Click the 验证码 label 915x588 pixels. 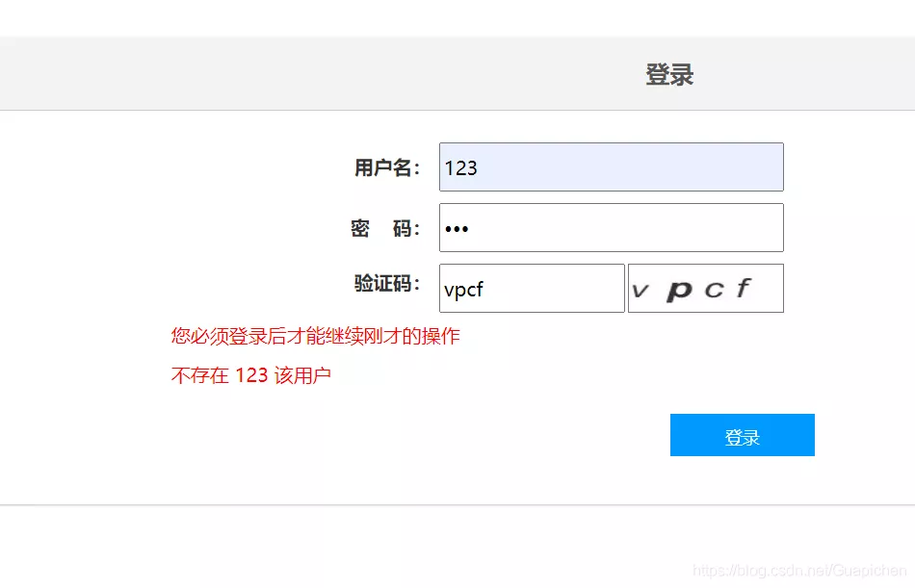387,284
